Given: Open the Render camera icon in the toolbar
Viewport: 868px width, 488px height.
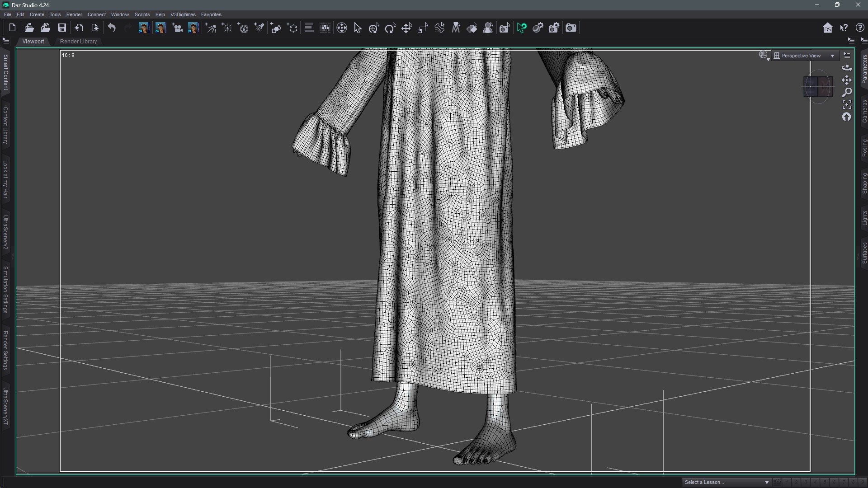Looking at the screenshot, I should pyautogui.click(x=571, y=28).
